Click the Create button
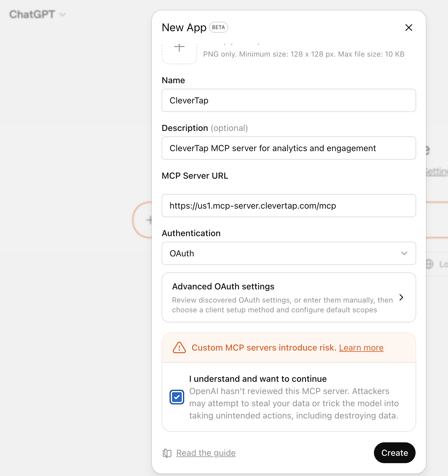 tap(394, 453)
